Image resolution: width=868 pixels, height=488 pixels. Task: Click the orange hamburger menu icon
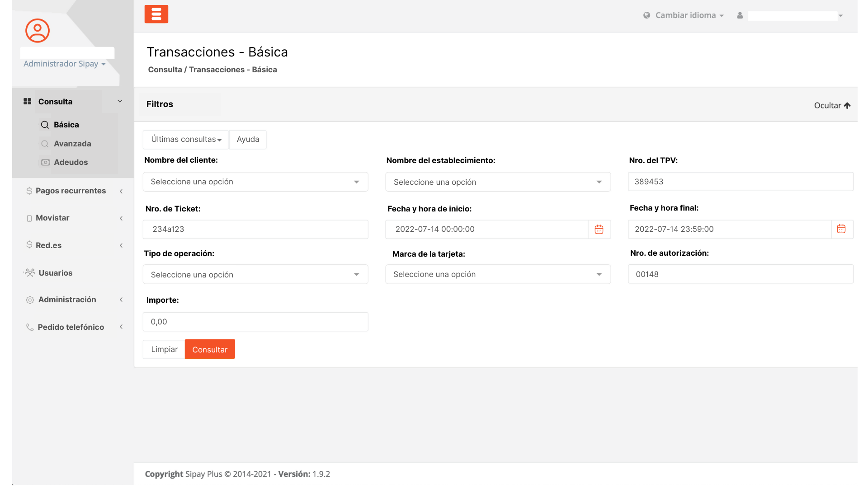click(156, 14)
